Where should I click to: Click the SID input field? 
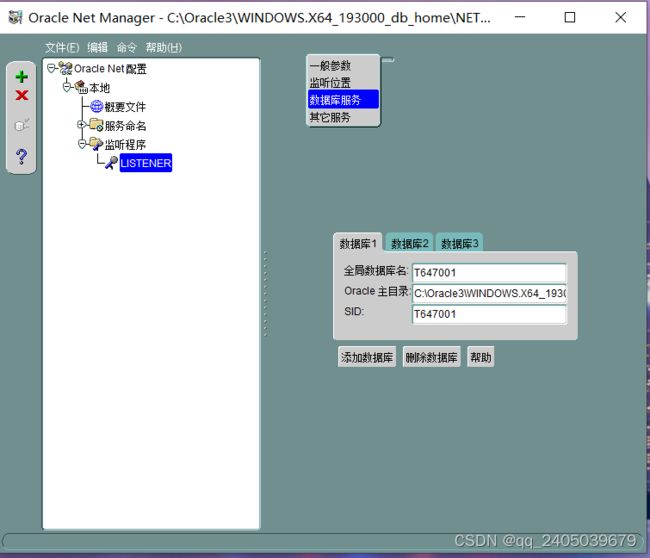[x=489, y=314]
